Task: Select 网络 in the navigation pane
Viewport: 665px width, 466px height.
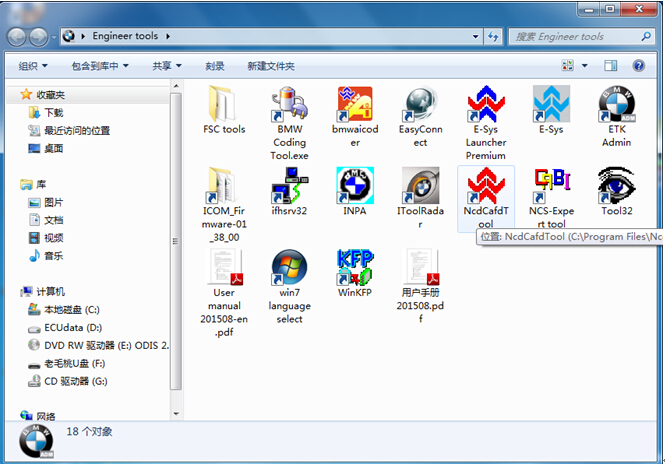Action: click(38, 416)
